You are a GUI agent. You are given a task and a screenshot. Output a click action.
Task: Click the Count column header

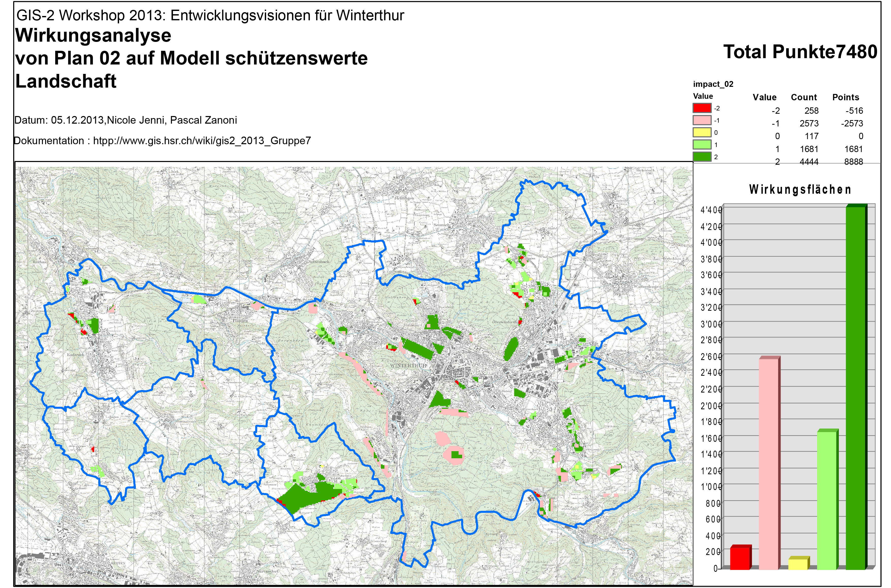pos(804,97)
